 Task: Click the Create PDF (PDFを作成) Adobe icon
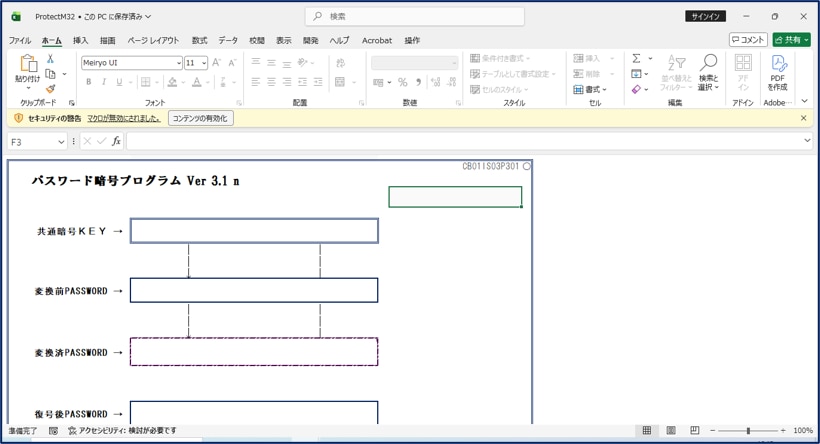pyautogui.click(x=778, y=72)
